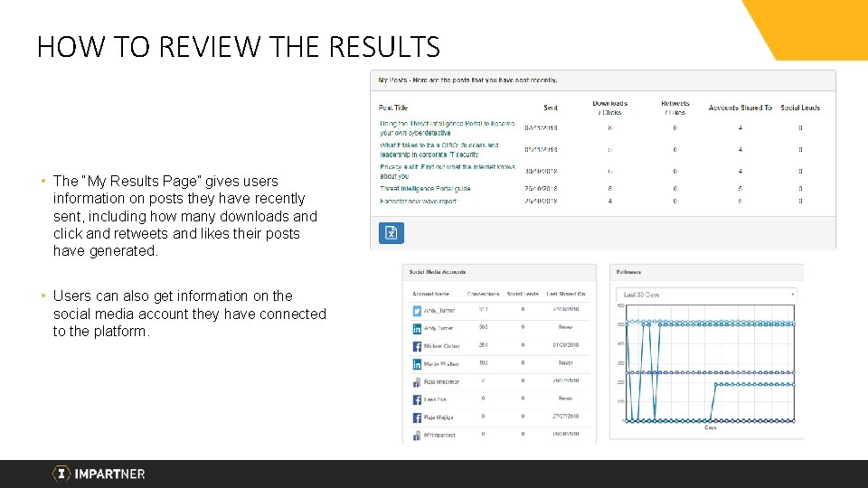Open the 'Privacy audit' post link
868x488 pixels.
448,172
